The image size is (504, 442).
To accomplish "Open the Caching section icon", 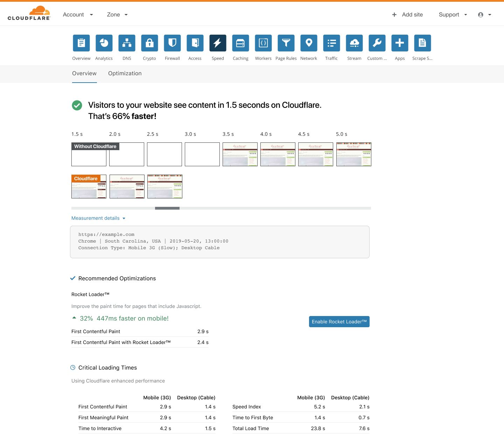I will 240,43.
